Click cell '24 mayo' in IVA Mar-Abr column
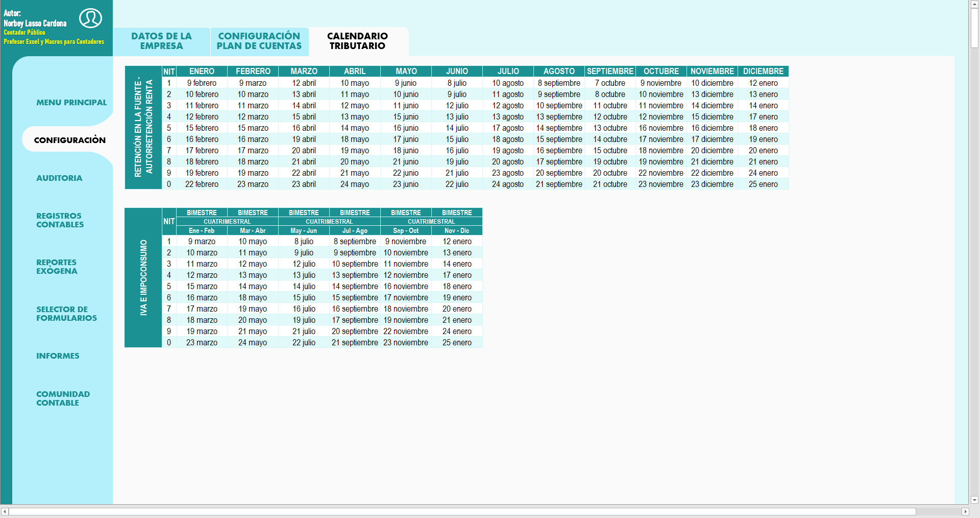This screenshot has height=518, width=980. tap(253, 342)
